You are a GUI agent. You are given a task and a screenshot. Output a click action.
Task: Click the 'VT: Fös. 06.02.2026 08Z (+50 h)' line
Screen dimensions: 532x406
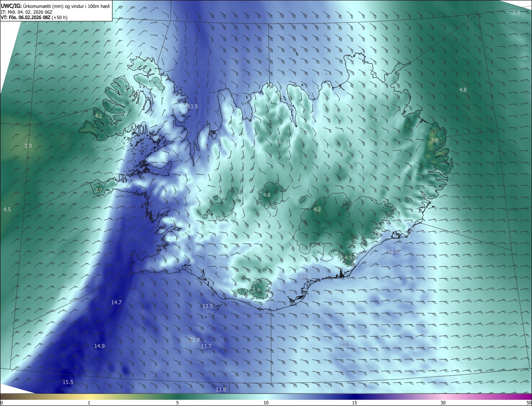[34, 17]
